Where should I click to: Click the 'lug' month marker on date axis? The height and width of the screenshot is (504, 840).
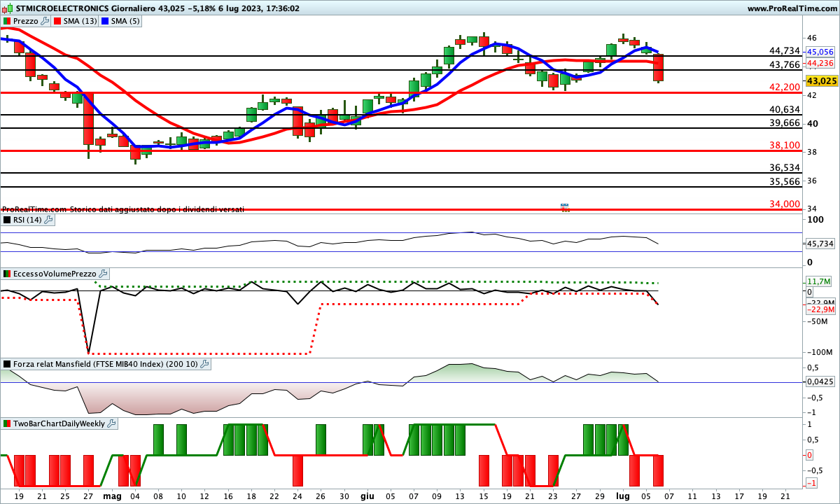[622, 496]
